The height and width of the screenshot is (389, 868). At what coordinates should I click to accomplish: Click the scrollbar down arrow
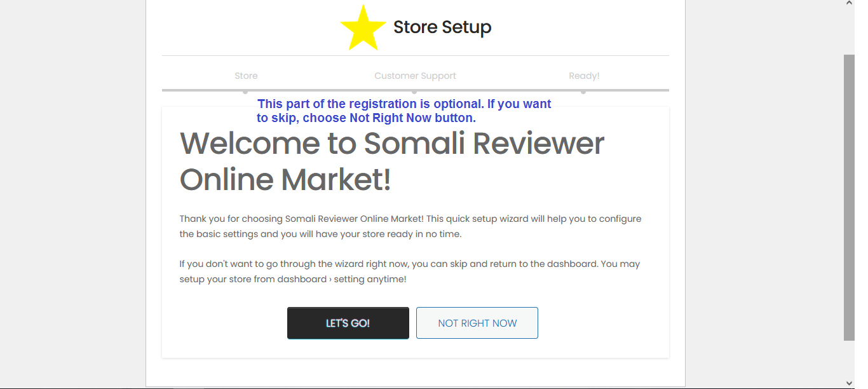click(x=849, y=383)
